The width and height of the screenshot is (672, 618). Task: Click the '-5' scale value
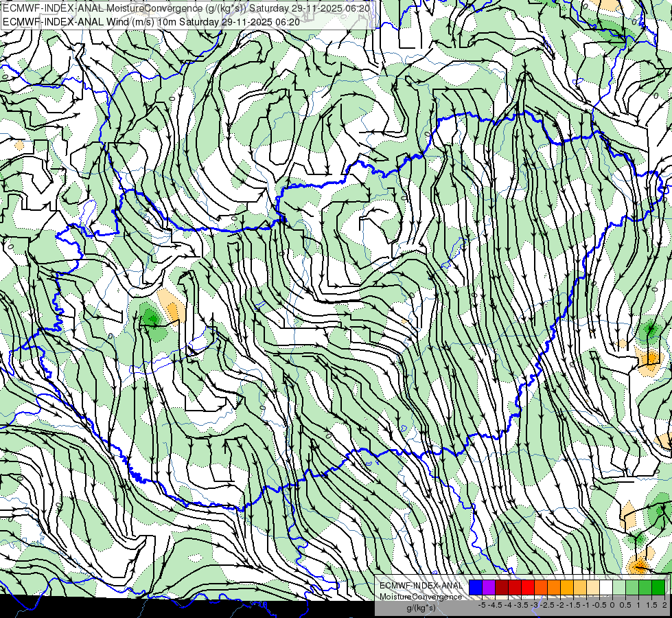click(x=482, y=605)
